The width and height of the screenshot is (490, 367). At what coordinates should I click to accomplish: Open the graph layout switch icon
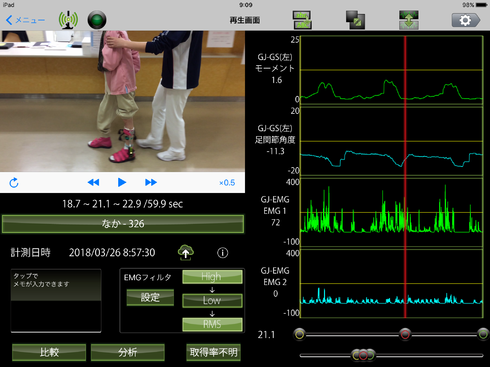click(x=302, y=20)
